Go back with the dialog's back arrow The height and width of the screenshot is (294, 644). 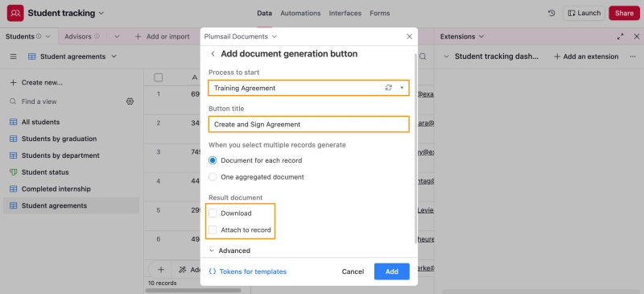point(213,54)
